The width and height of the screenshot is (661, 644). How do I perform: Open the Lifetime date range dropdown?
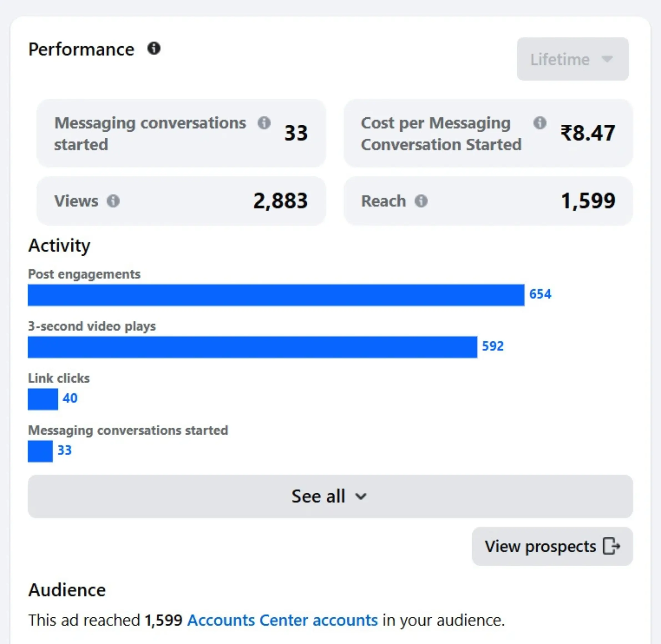tap(572, 59)
